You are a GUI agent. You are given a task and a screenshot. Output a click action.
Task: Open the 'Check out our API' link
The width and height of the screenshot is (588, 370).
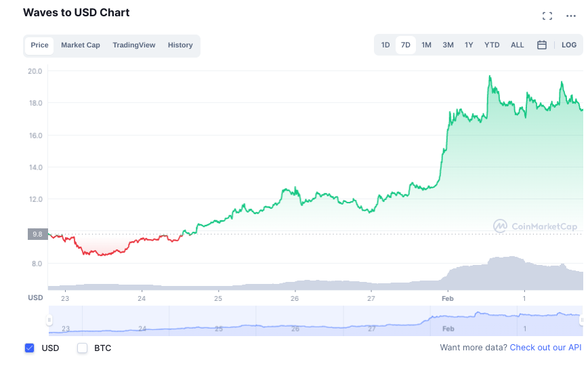pos(545,348)
